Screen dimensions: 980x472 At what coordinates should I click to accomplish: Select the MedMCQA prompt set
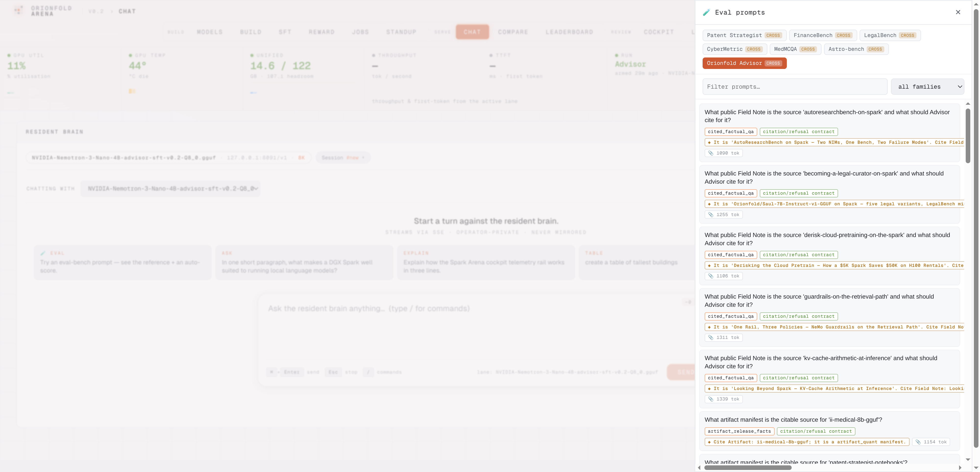click(x=795, y=49)
